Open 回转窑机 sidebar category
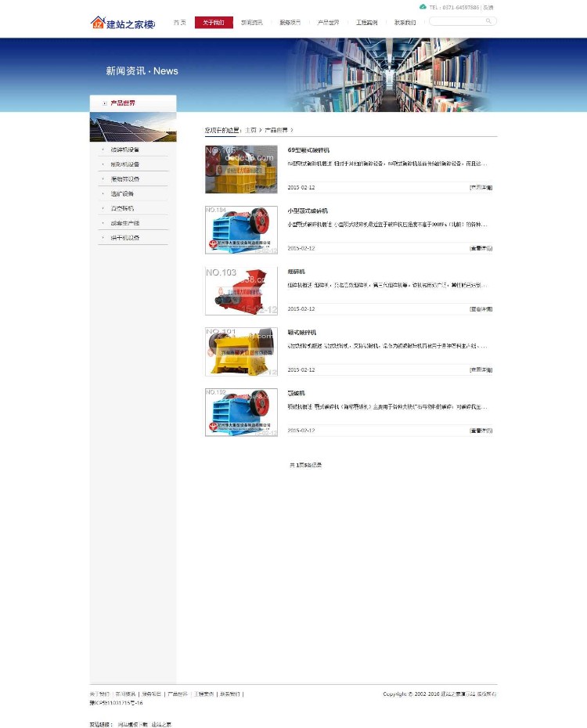 click(122, 208)
